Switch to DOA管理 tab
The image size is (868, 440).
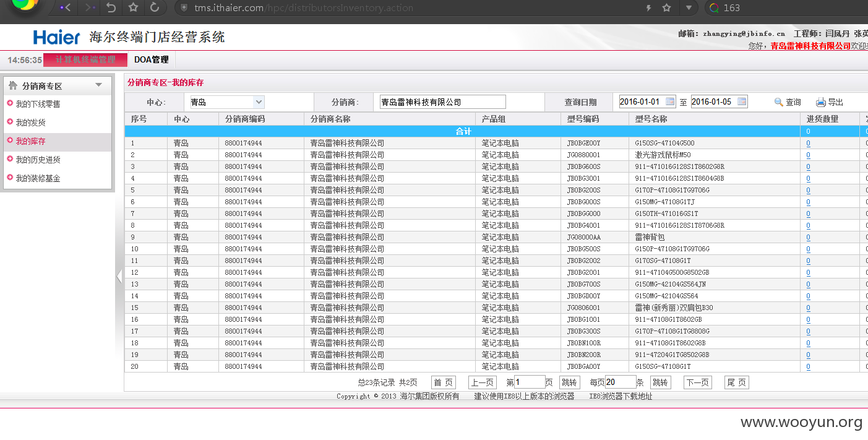coord(152,60)
